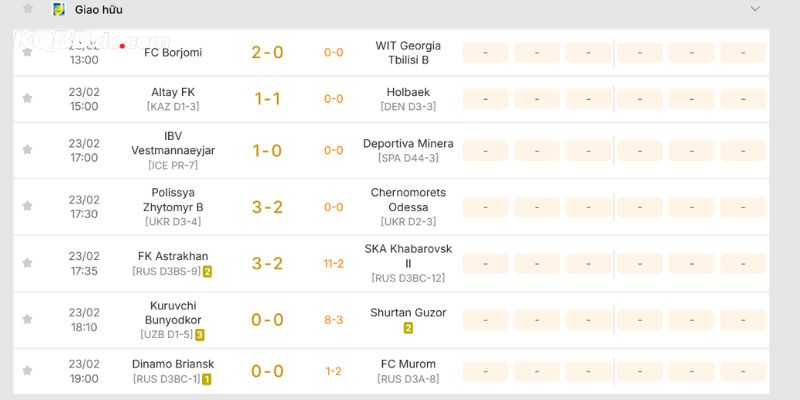
Task: Click last odds cell in FC Murom row
Action: [742, 371]
